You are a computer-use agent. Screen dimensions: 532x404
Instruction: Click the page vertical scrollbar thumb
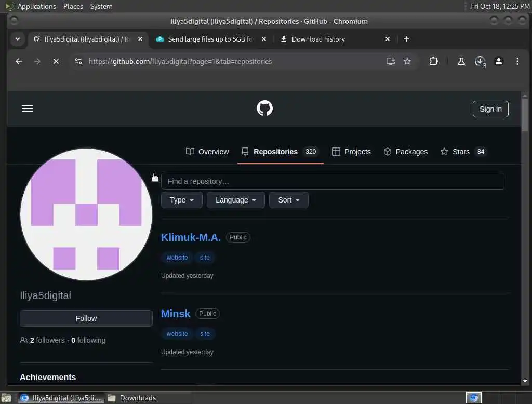tap(525, 115)
